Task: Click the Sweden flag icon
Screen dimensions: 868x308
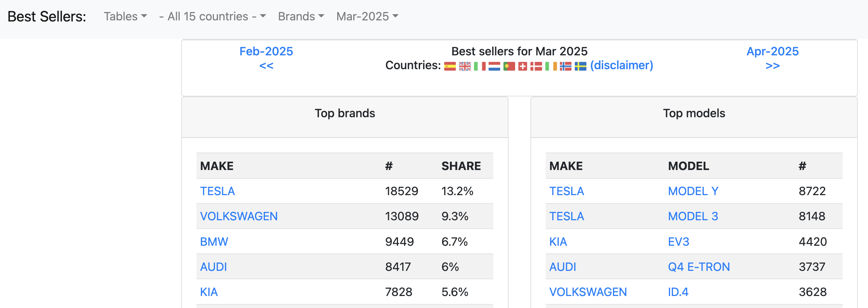Action: (x=580, y=66)
